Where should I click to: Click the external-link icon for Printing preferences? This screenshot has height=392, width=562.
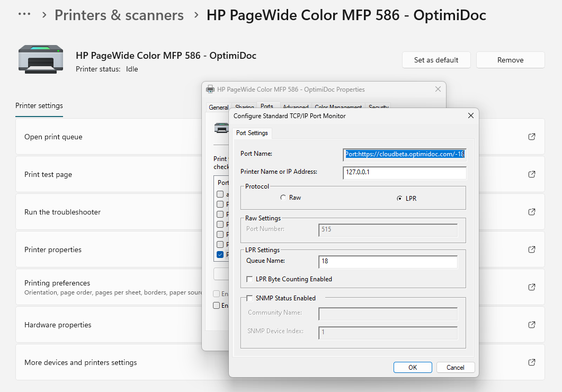pyautogui.click(x=532, y=287)
